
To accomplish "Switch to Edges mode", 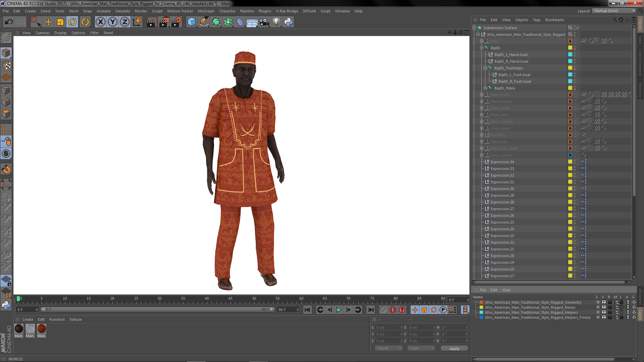I will pyautogui.click(x=6, y=102).
